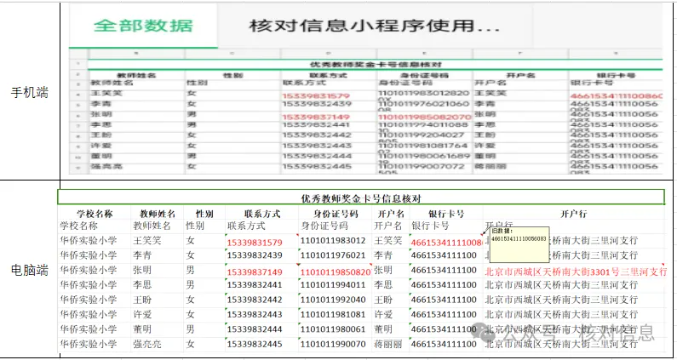Select red phone 15339831579 in desktop table

pyautogui.click(x=255, y=243)
